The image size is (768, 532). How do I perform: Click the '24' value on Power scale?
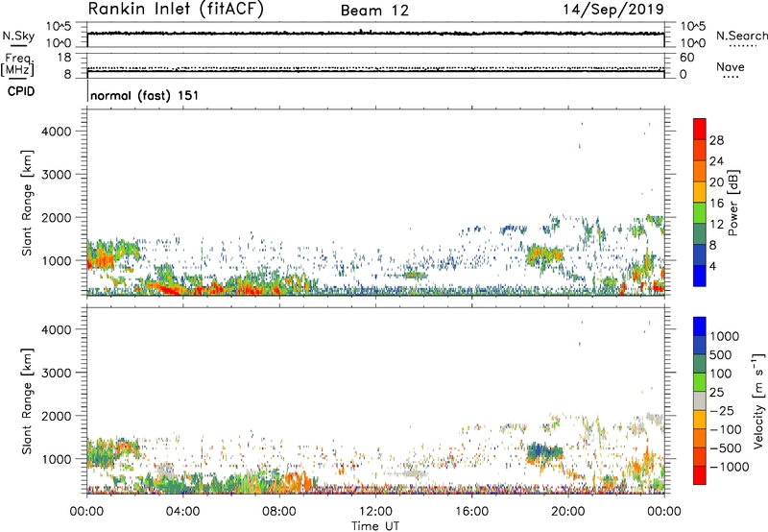tap(716, 161)
